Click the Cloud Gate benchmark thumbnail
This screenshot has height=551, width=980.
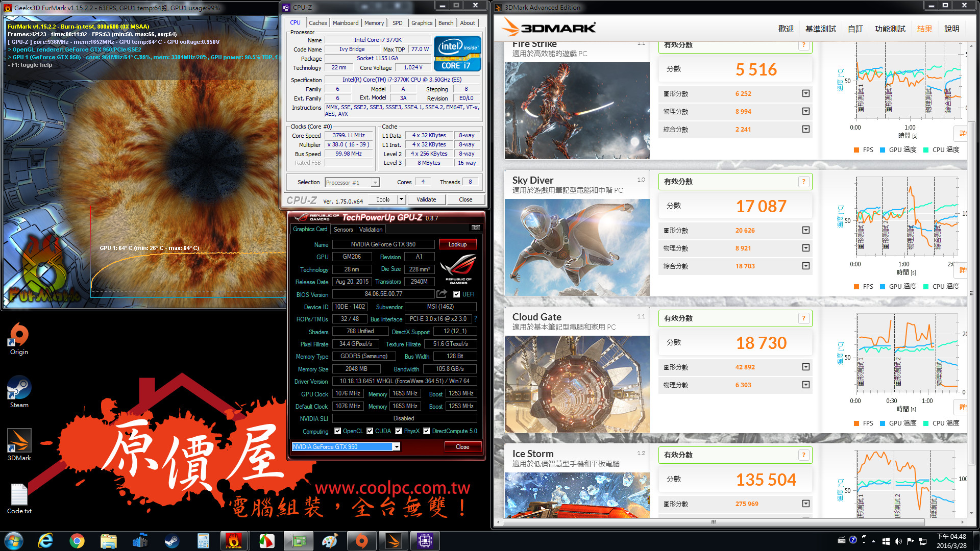(577, 384)
